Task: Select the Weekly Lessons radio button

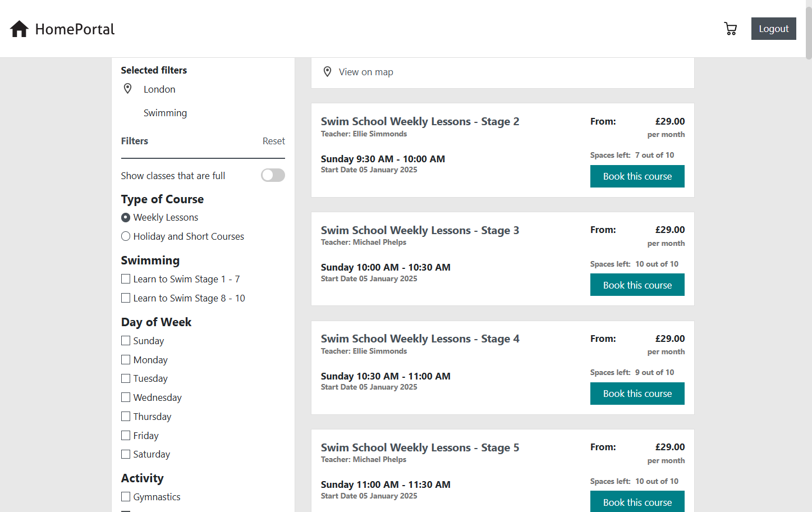Action: (126, 217)
